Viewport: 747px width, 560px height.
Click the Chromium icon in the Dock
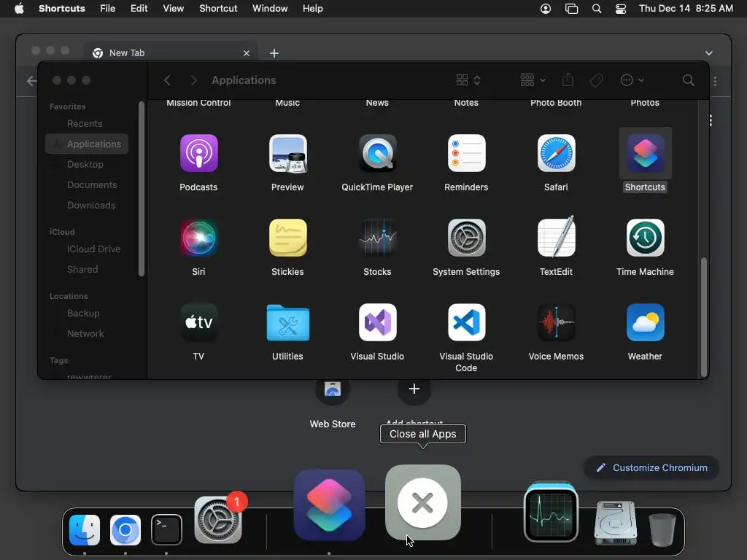point(125,529)
